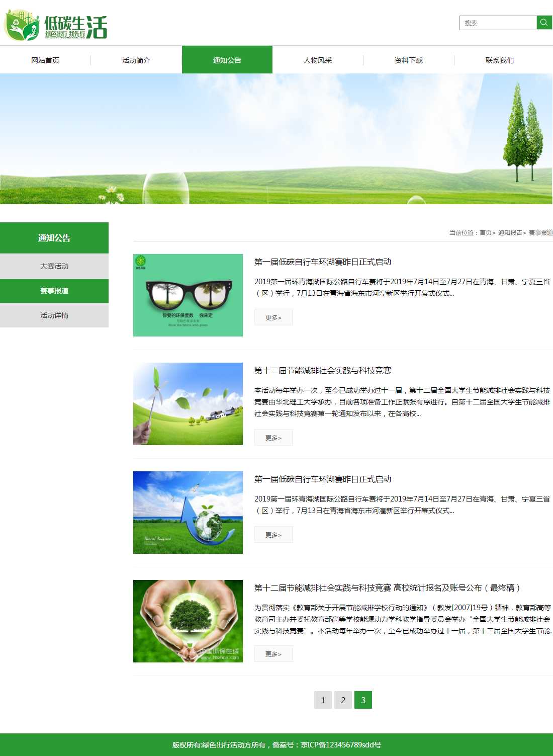Open the 联系我们 navigation item
Image resolution: width=553 pixels, height=756 pixels.
point(499,60)
